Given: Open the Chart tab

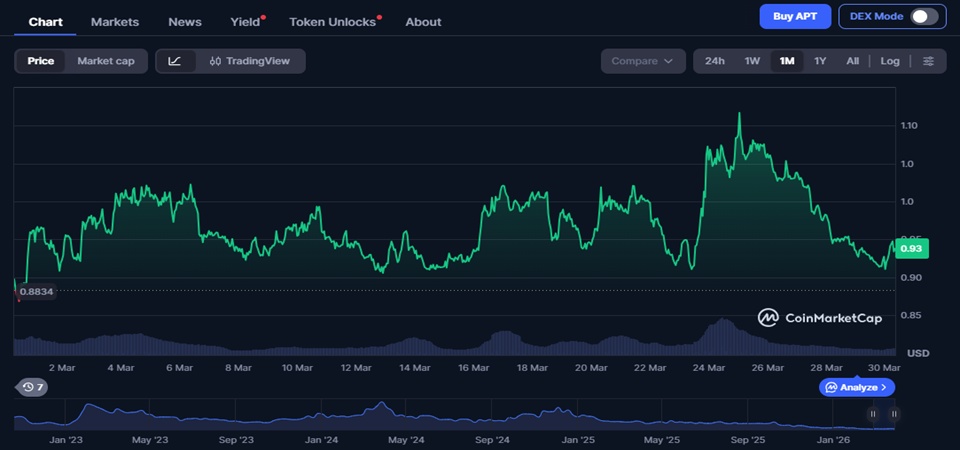Looking at the screenshot, I should pos(45,22).
